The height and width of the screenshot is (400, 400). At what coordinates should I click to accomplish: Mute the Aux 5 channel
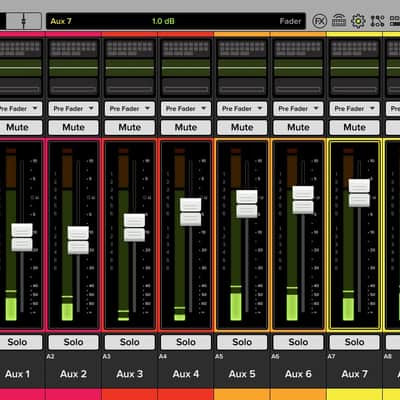[x=242, y=127]
